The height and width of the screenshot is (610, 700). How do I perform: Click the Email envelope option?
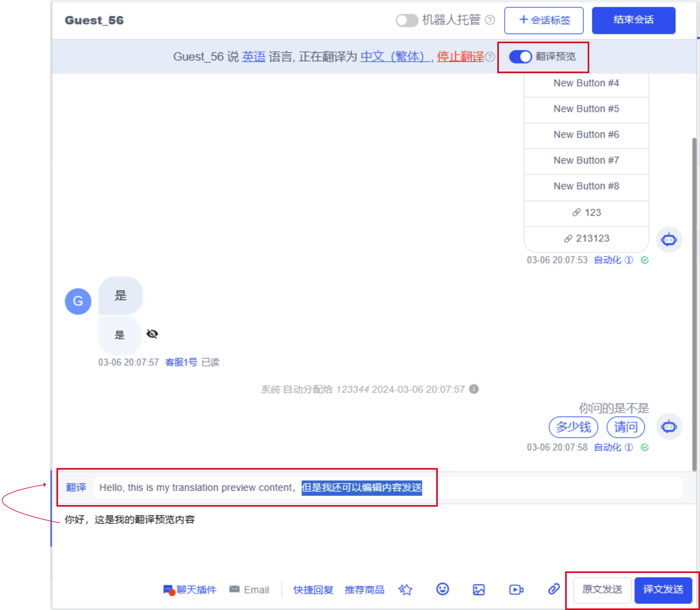250,590
